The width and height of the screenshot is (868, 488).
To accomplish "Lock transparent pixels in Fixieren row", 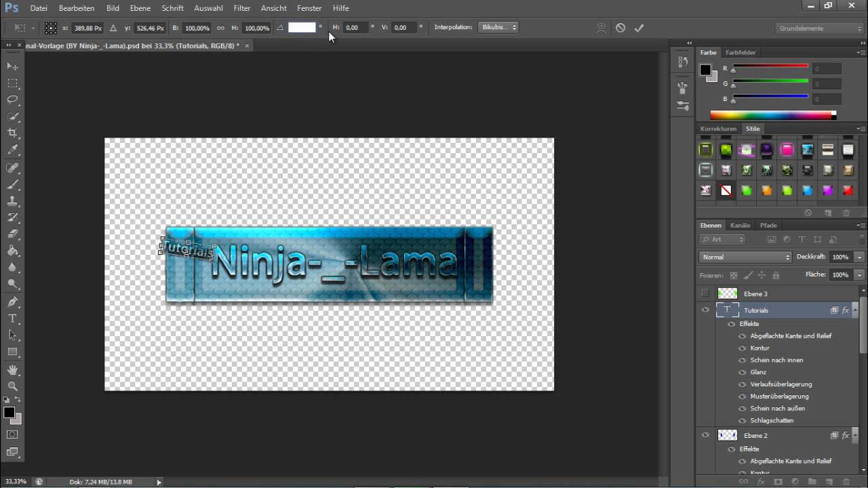I will point(733,275).
